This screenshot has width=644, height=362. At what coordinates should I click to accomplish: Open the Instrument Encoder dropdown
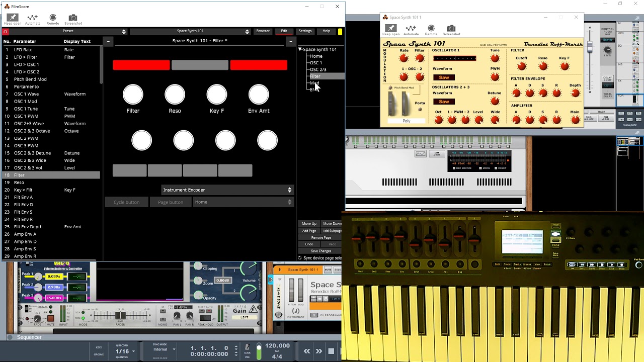tap(227, 190)
